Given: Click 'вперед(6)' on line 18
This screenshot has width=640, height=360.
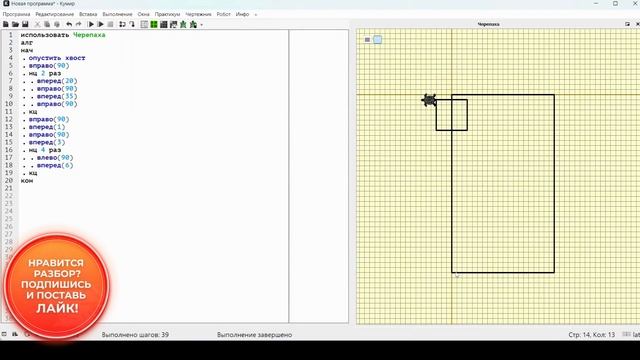Looking at the screenshot, I should pos(55,165).
